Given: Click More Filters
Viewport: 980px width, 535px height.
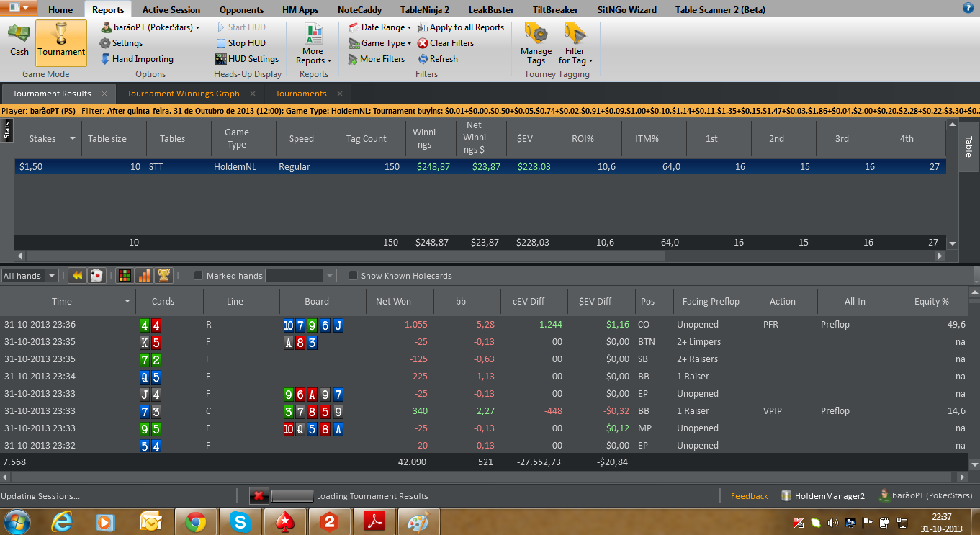Looking at the screenshot, I should pos(376,59).
